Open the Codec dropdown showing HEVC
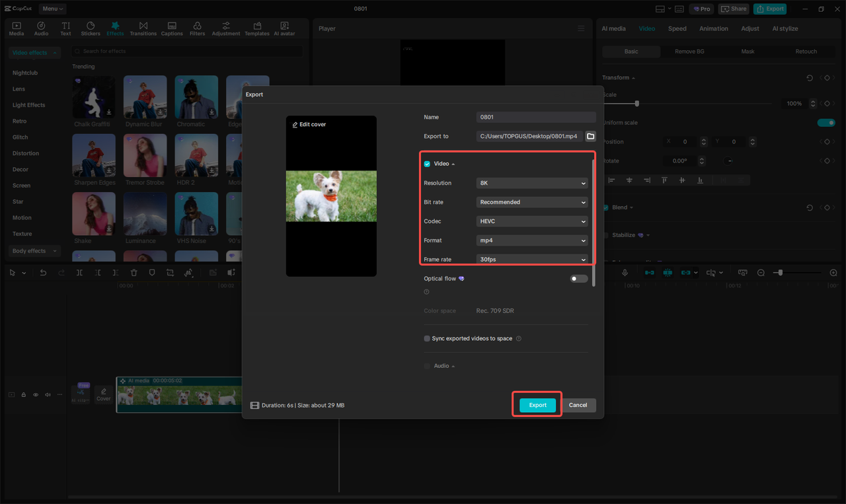Screen dimensions: 846x504 click(x=531, y=221)
